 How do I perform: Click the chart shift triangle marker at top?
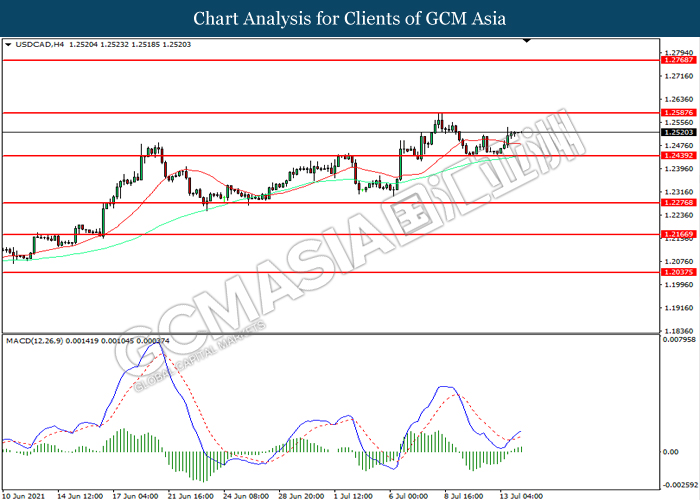(527, 41)
